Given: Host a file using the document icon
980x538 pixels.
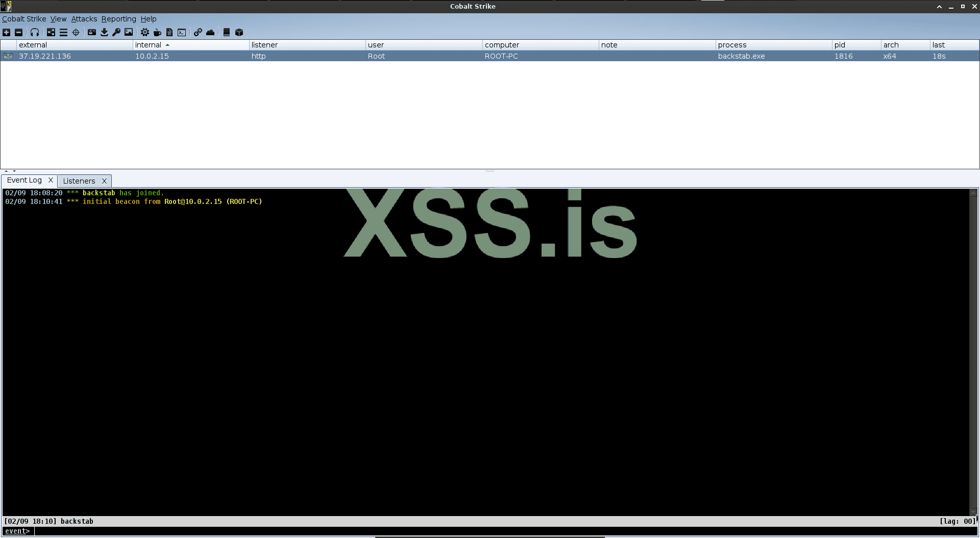Looking at the screenshot, I should (x=170, y=32).
